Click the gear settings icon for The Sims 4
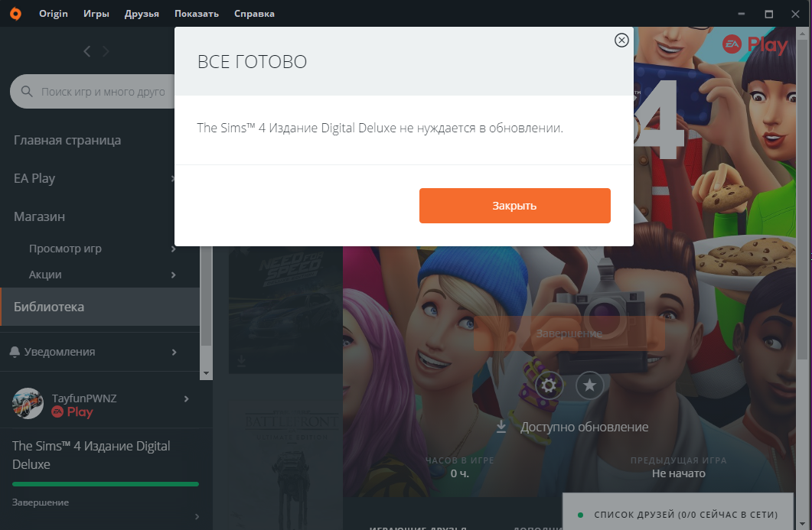The height and width of the screenshot is (530, 812). click(x=549, y=385)
